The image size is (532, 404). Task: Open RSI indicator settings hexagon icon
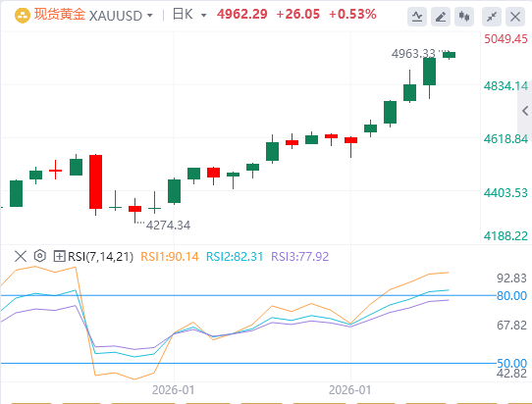point(40,256)
